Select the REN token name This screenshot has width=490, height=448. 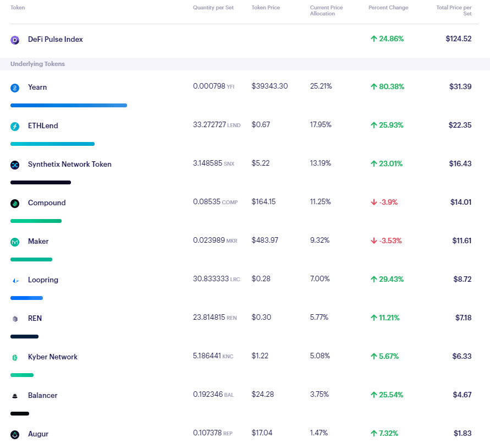coord(35,318)
